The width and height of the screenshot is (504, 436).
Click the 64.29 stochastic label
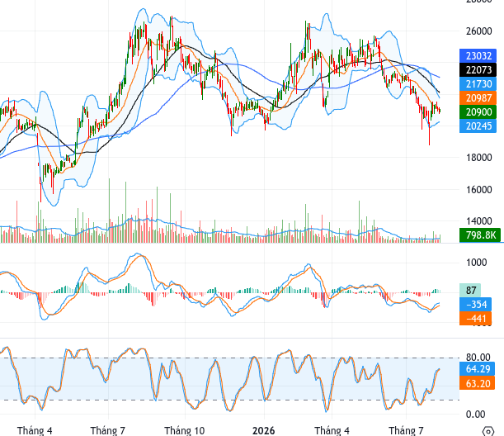[x=477, y=369]
